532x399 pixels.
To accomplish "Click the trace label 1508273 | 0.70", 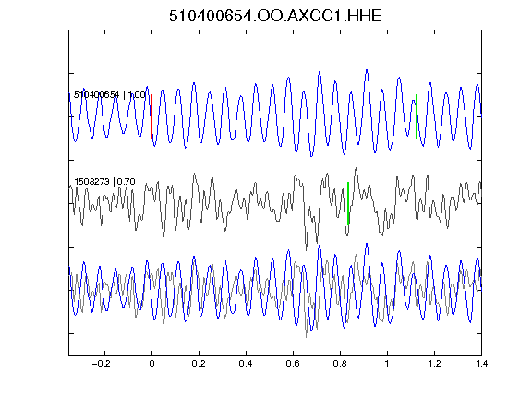I will 104,182.
